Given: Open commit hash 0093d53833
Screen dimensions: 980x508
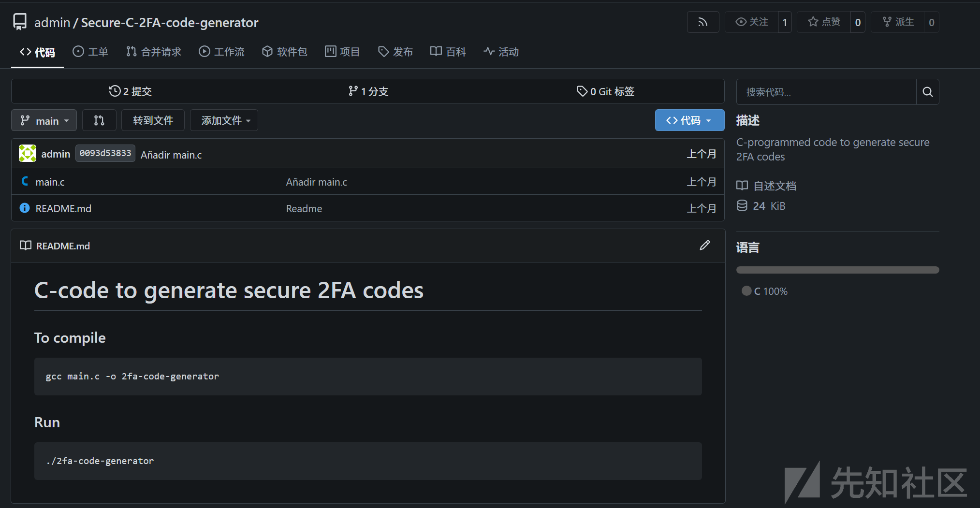Looking at the screenshot, I should (x=105, y=153).
